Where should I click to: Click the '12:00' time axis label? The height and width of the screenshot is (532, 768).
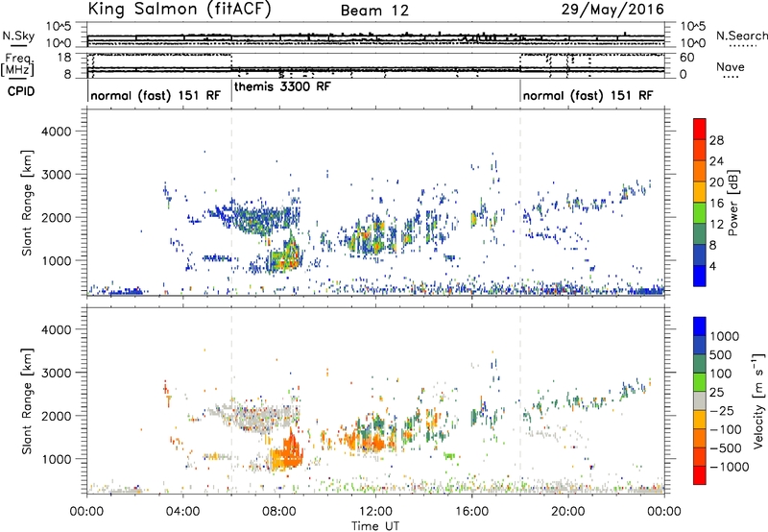click(375, 512)
